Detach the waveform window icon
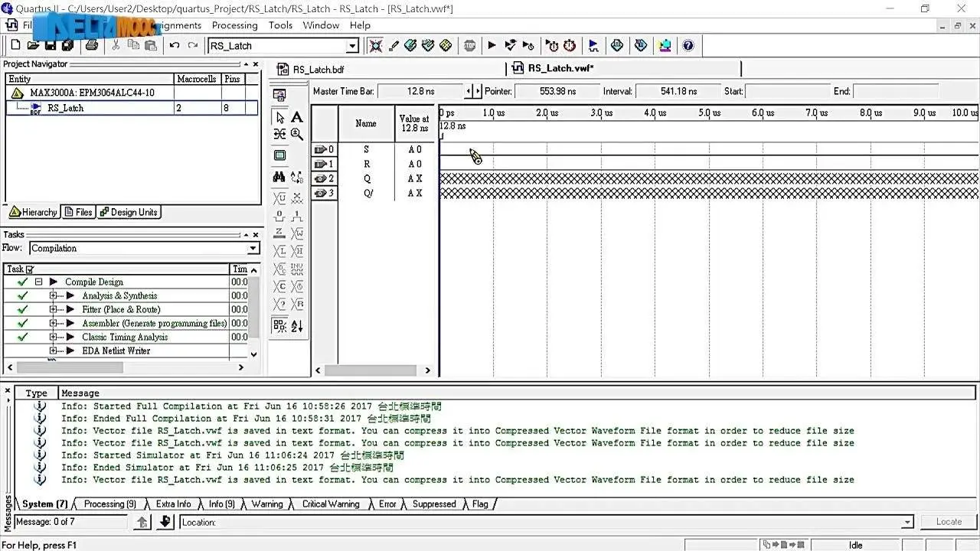The image size is (980, 551). coord(279,95)
